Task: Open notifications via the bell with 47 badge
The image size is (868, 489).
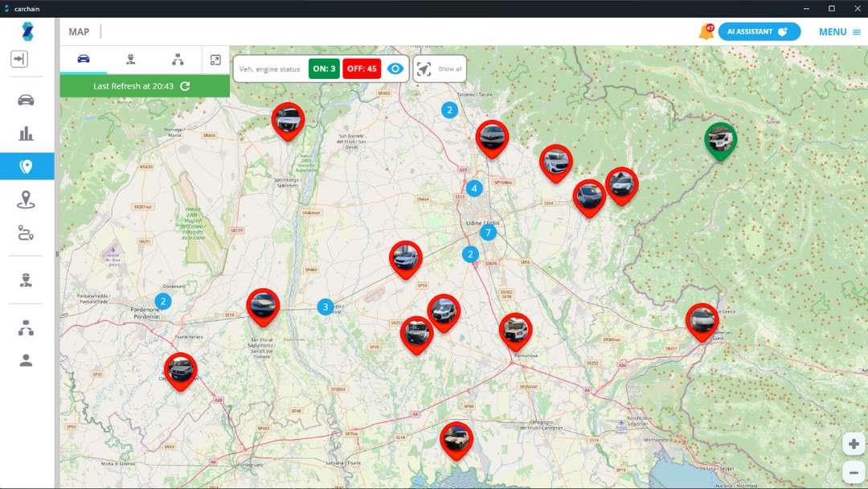Action: (x=705, y=30)
